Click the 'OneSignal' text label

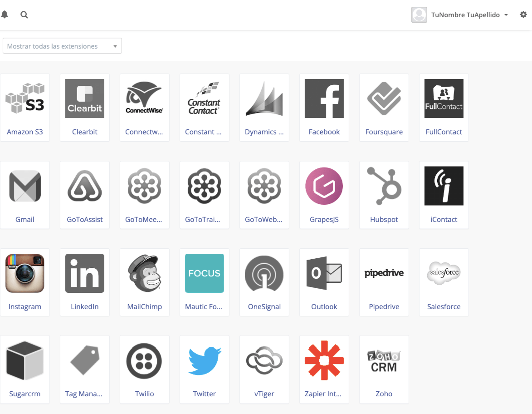click(264, 307)
